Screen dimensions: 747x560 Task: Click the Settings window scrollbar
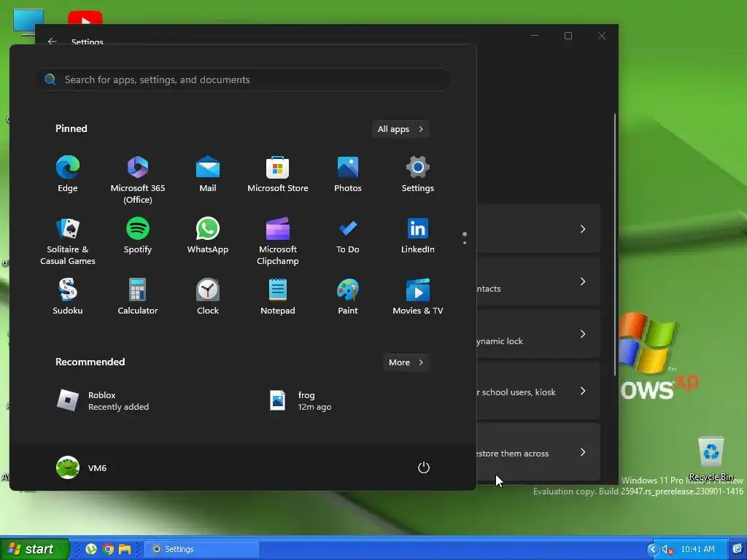pyautogui.click(x=614, y=245)
